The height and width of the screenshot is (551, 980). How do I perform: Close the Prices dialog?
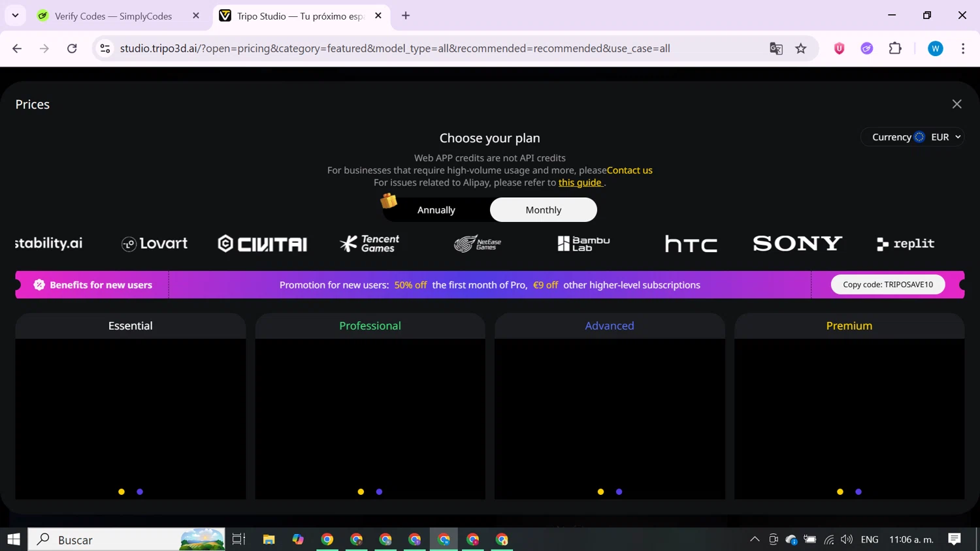[956, 104]
